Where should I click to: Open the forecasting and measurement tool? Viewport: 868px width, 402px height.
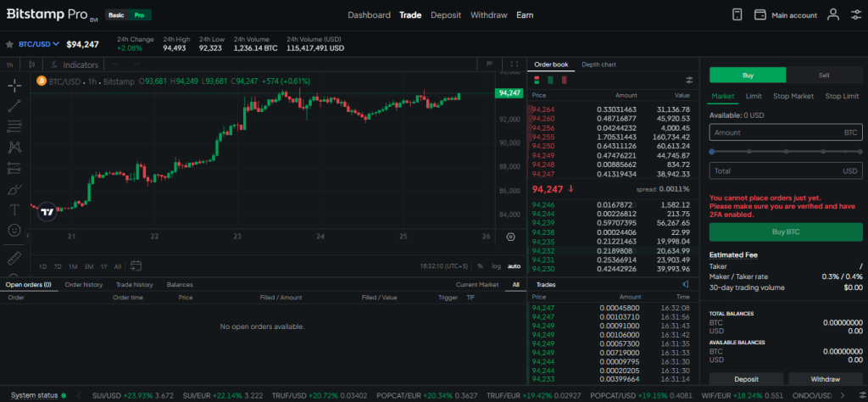pyautogui.click(x=15, y=168)
